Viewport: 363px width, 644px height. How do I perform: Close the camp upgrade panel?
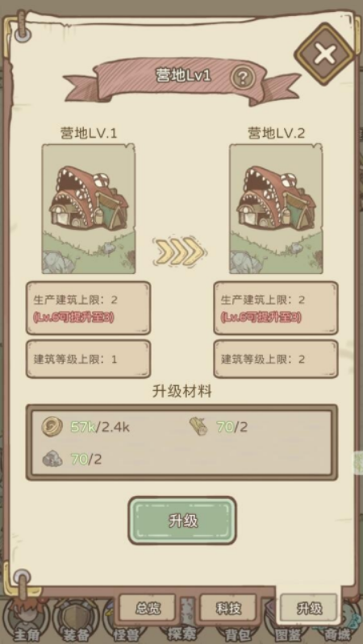(x=325, y=54)
